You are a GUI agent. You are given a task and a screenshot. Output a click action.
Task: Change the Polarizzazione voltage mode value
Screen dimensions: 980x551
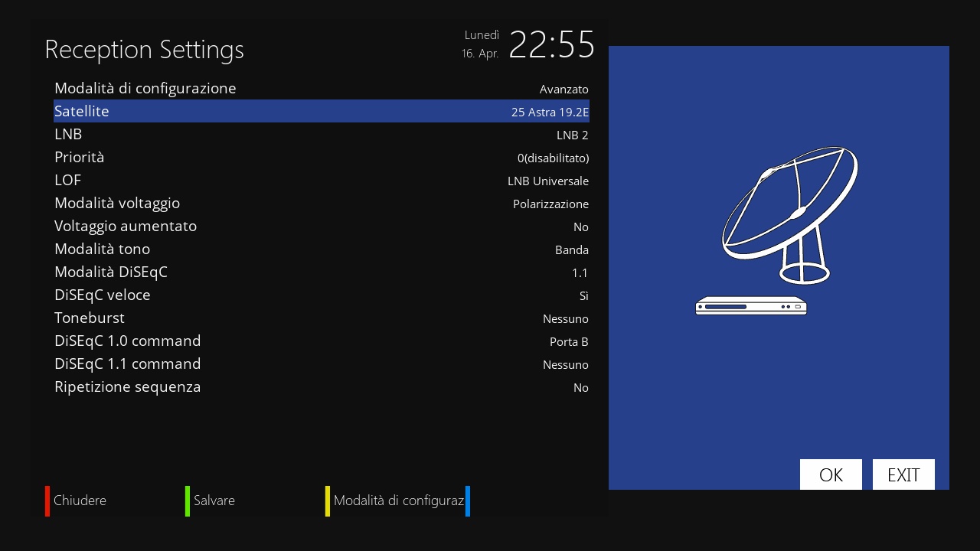pos(551,204)
